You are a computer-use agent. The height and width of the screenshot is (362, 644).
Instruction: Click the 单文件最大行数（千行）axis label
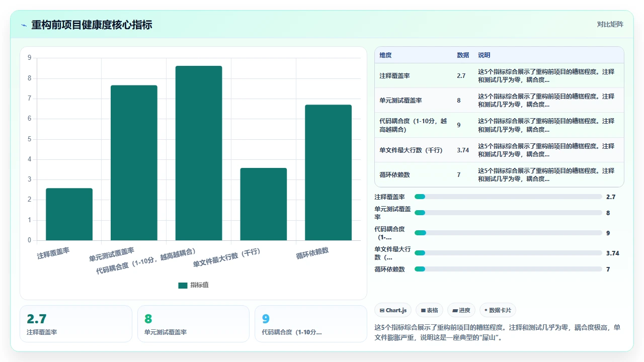click(227, 257)
